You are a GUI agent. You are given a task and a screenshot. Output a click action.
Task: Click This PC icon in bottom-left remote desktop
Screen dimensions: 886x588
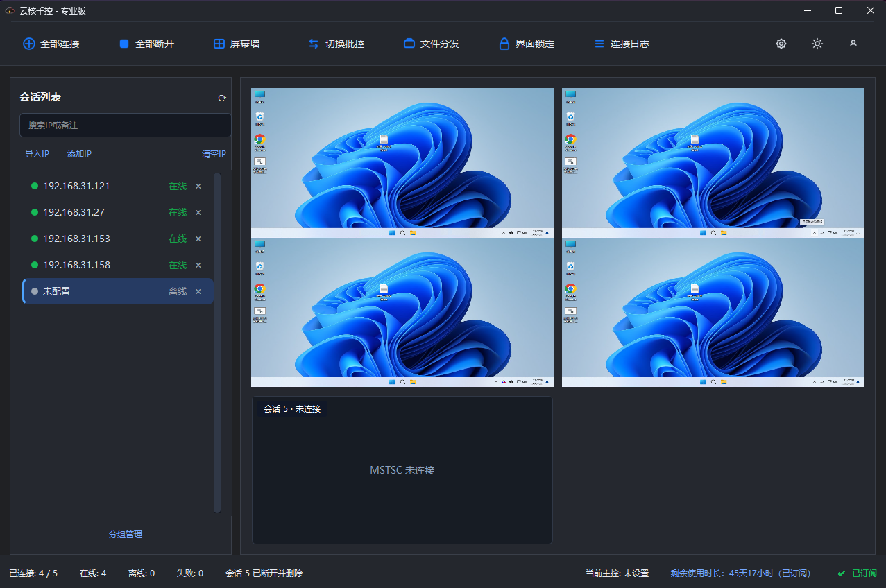(x=259, y=245)
